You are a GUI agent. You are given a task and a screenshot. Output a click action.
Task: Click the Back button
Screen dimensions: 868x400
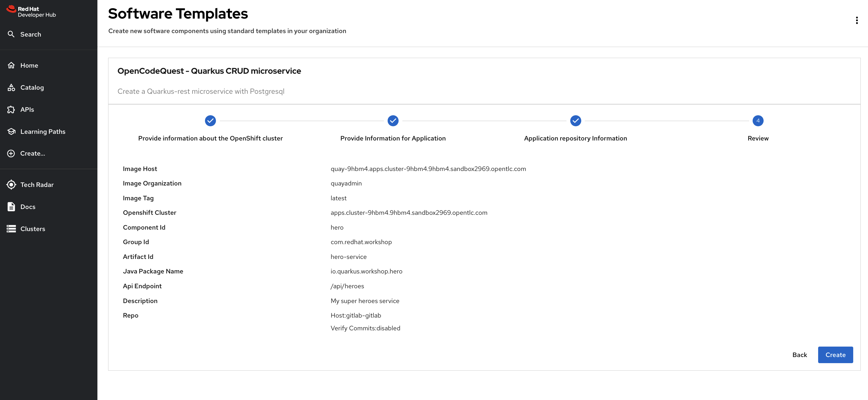[800, 355]
